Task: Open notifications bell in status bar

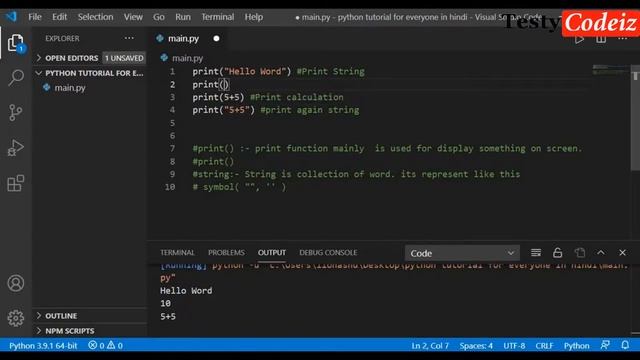Action: tap(625, 345)
